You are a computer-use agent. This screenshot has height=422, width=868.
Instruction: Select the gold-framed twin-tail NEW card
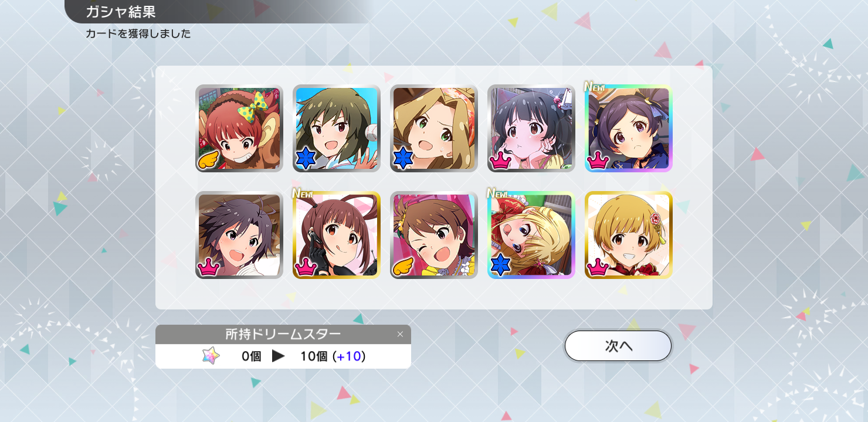337,235
